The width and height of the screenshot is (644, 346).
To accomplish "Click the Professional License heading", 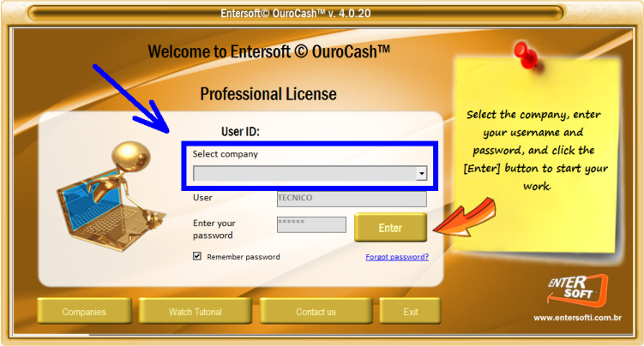I will 268,94.
